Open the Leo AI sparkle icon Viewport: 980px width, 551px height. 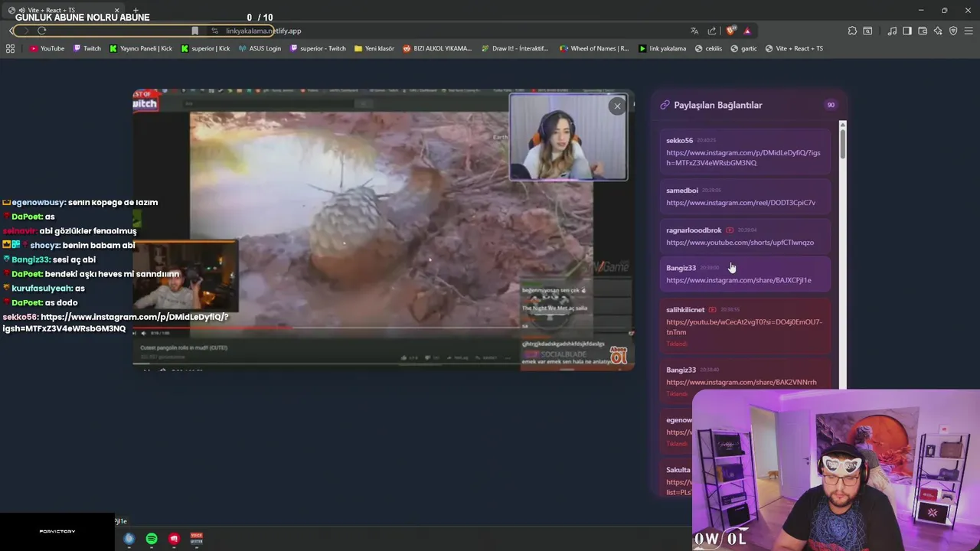(938, 31)
